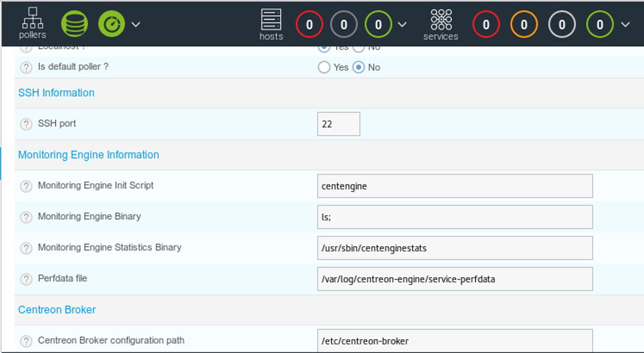
Task: Click the Monitoring Engine Statistics Binary field
Action: click(454, 248)
